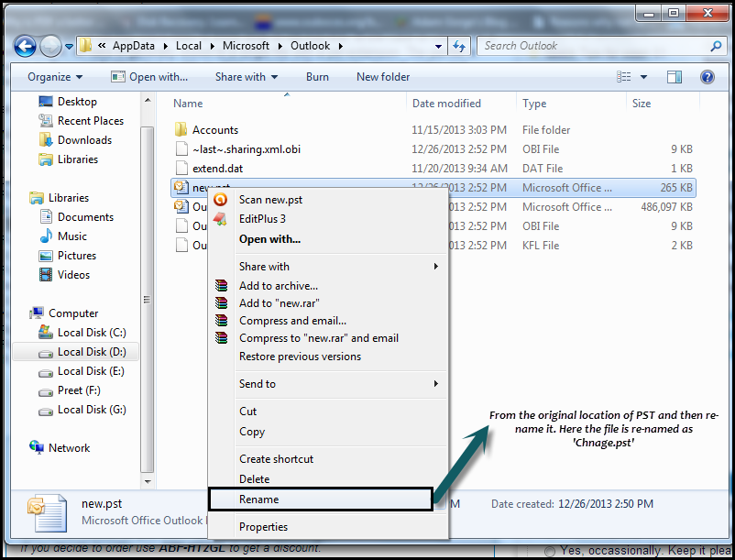The image size is (735, 560).
Task: Click the WinRAR 'Compress and email...' icon
Action: 220,319
